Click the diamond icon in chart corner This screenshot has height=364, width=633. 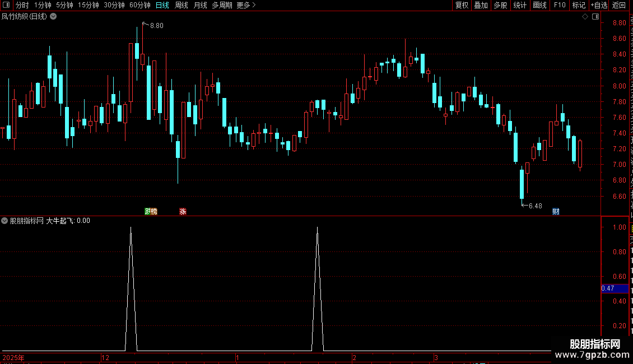point(585,17)
